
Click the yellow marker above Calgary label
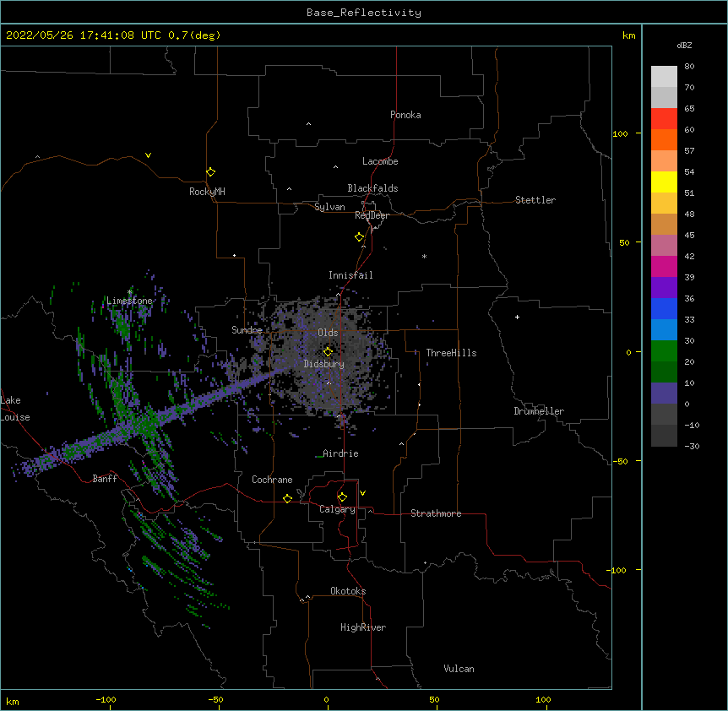click(x=342, y=497)
